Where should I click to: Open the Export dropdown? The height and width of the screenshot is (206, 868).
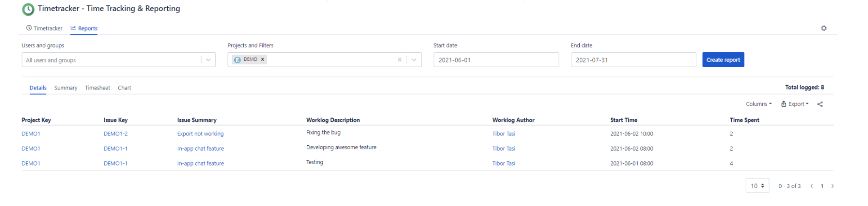point(795,104)
